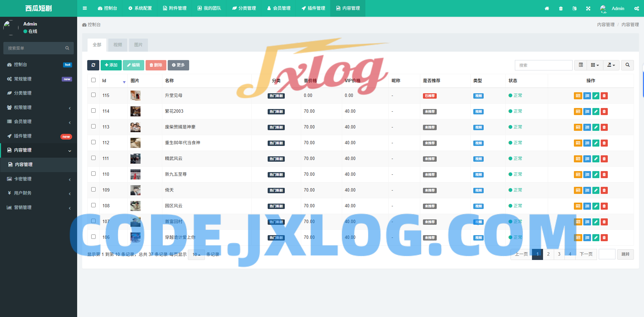This screenshot has height=317, width=644.
Task: Expand the export dropdown above the table
Action: click(611, 65)
